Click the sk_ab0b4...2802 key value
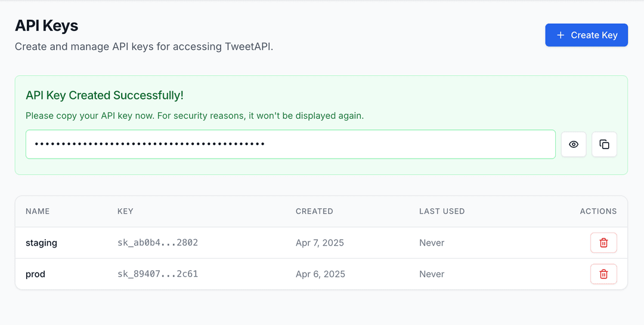The height and width of the screenshot is (325, 644). tap(157, 243)
